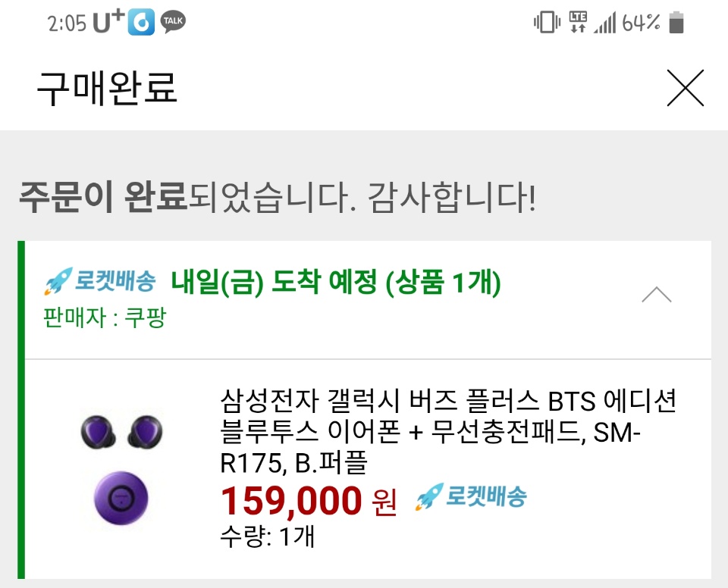This screenshot has width=728, height=588.
Task: Tap the 159,000 원 price
Action: (x=308, y=501)
